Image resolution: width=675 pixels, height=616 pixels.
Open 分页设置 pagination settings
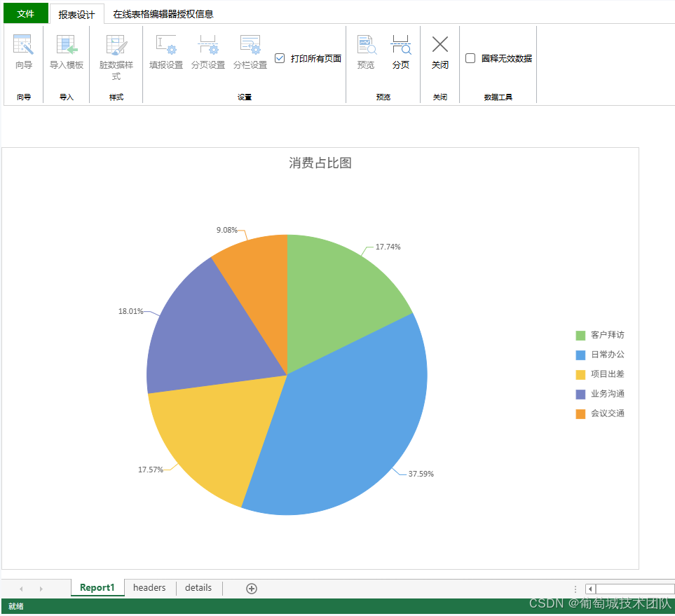coord(208,52)
